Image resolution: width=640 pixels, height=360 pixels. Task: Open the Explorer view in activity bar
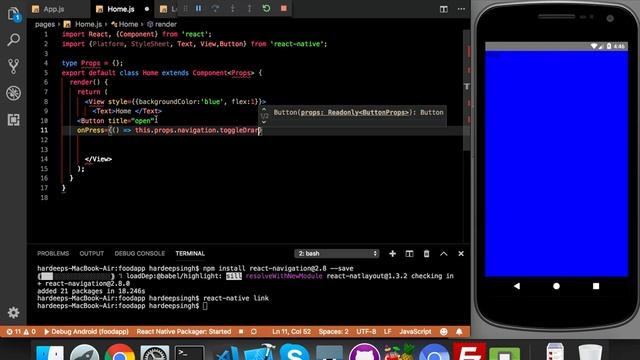(13, 15)
